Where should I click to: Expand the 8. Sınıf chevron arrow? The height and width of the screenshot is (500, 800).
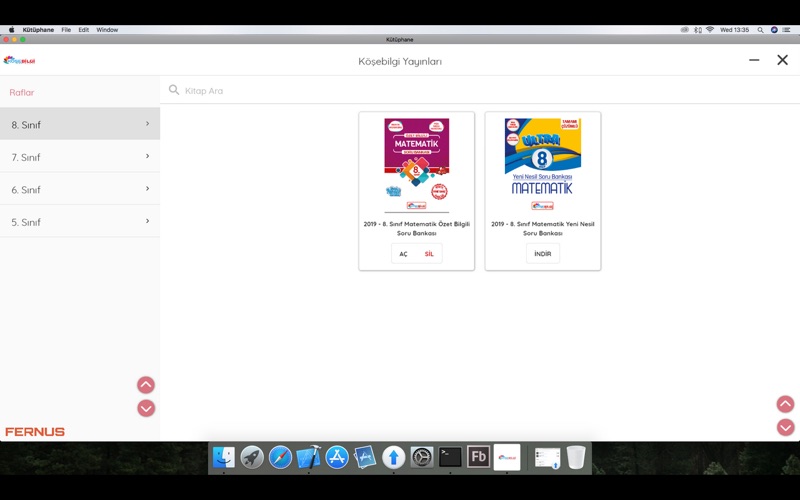(x=147, y=123)
